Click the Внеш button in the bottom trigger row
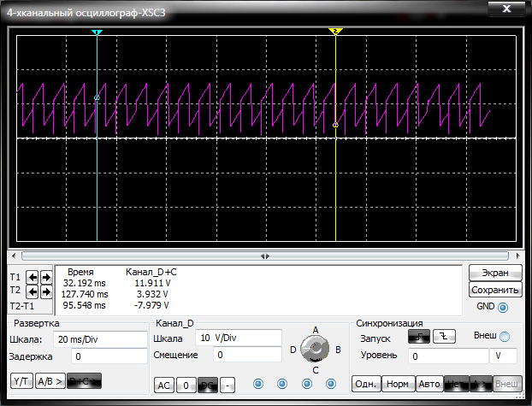Image resolution: width=532 pixels, height=406 pixels. tap(507, 384)
